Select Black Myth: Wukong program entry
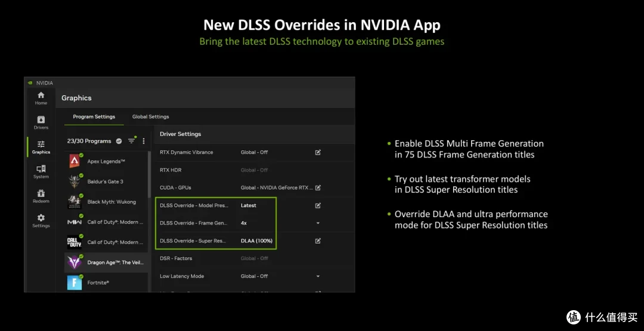The width and height of the screenshot is (644, 331). (x=106, y=202)
